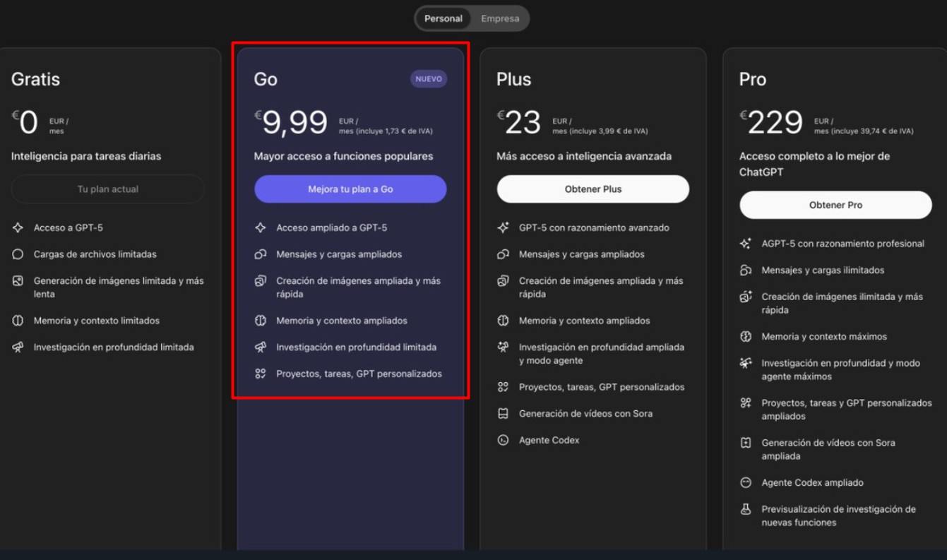Image resolution: width=947 pixels, height=560 pixels.
Task: Click the NUEVO badge on Go plan
Action: (429, 79)
